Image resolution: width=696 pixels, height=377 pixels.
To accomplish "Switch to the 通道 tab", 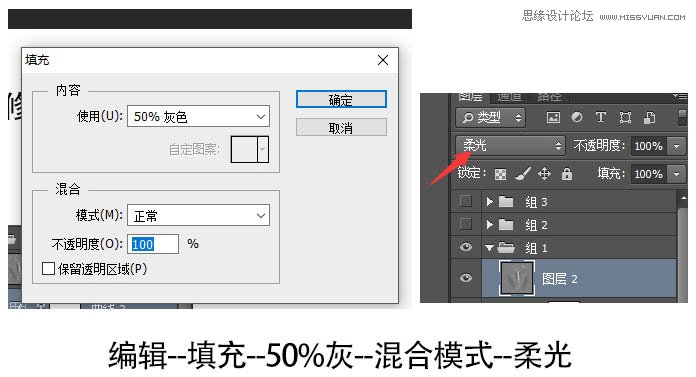I will coord(509,96).
